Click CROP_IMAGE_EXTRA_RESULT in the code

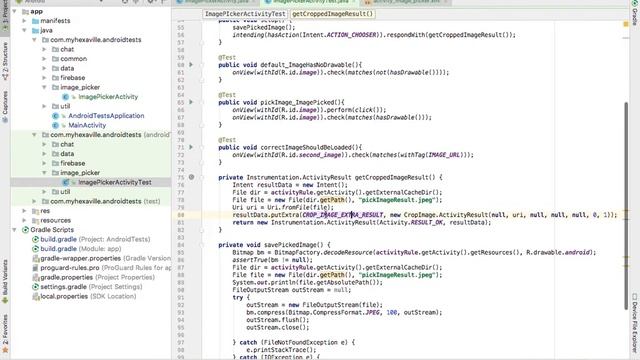point(342,215)
